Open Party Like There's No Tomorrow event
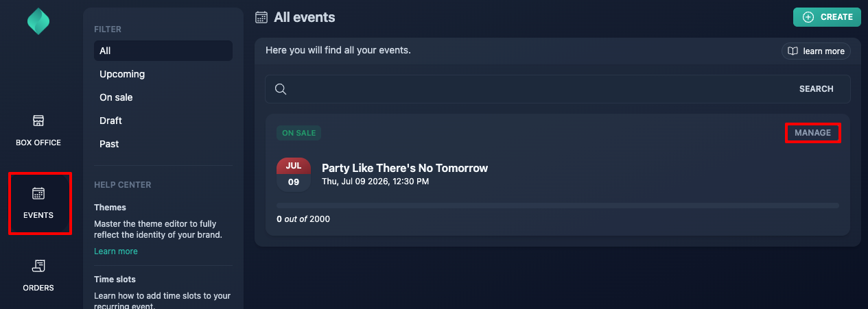The width and height of the screenshot is (868, 309). [405, 168]
